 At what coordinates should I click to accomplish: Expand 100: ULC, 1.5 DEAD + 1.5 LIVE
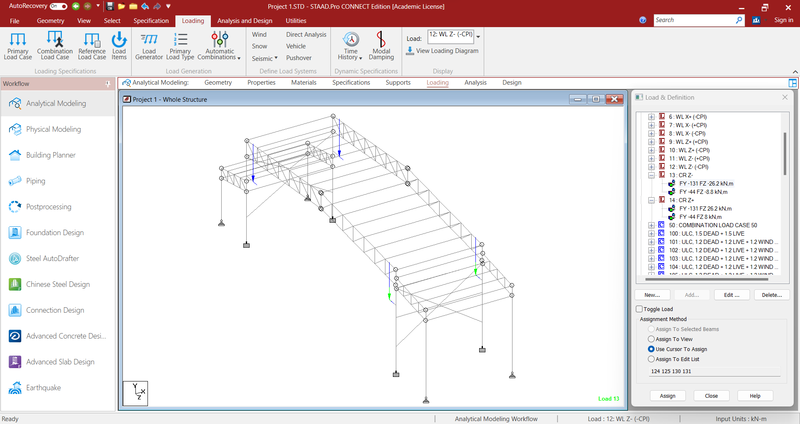tap(652, 234)
